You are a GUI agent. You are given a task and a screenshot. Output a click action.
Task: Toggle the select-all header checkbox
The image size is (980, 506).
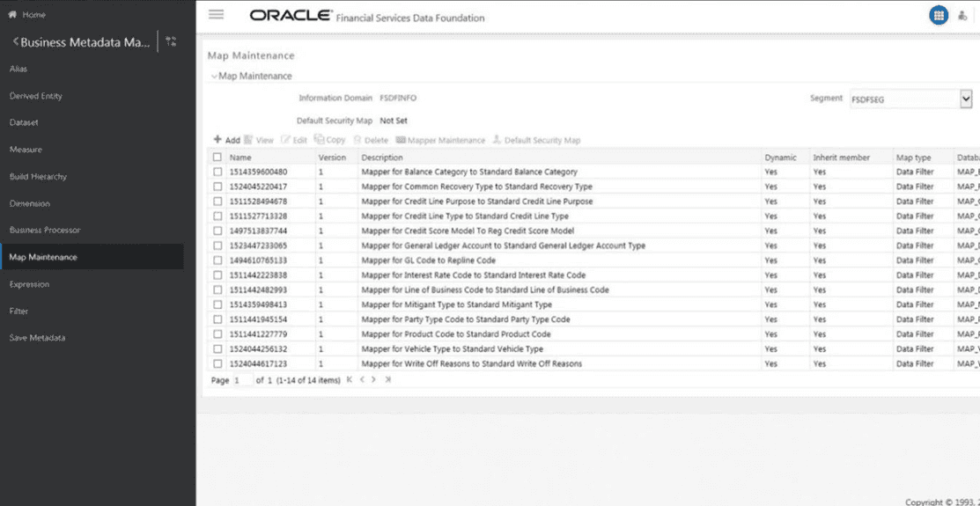click(217, 157)
